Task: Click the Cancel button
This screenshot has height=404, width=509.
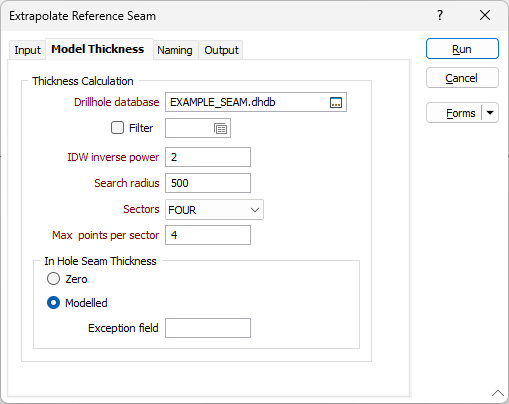Action: click(x=462, y=78)
